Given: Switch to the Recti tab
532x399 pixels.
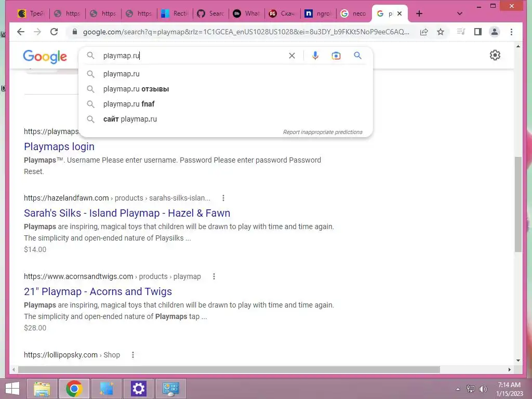Looking at the screenshot, I should click(176, 14).
